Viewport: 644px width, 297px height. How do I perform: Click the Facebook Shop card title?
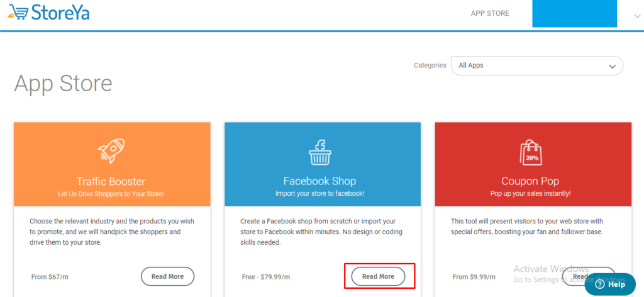[319, 181]
